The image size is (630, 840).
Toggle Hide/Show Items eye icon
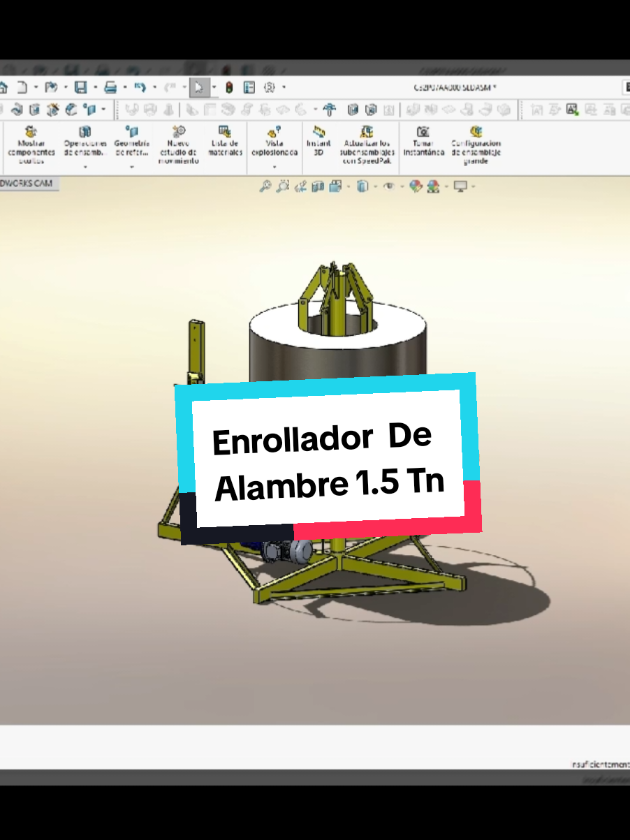click(388, 186)
